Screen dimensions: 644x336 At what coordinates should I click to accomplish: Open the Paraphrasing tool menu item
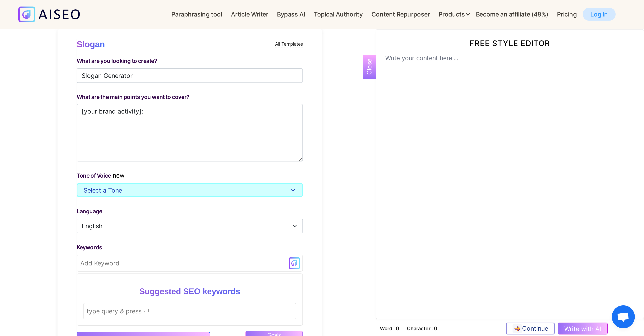point(196,14)
